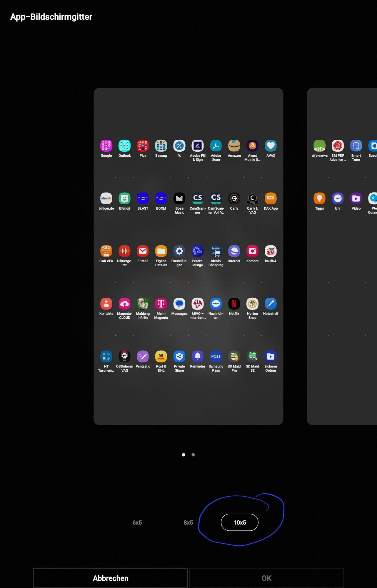Tap the Mahjong Infinite icon
Image resolution: width=377 pixels, height=588 pixels.
click(143, 304)
